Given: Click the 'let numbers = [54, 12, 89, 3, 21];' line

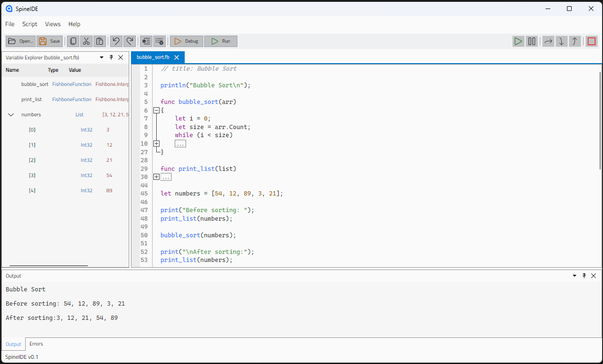Looking at the screenshot, I should [x=222, y=193].
